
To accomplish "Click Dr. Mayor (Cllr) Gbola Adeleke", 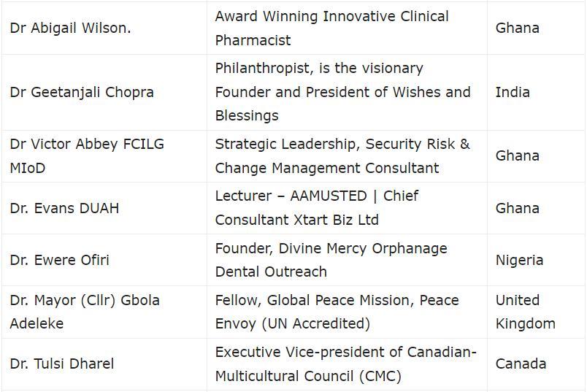I will pyautogui.click(x=85, y=312).
